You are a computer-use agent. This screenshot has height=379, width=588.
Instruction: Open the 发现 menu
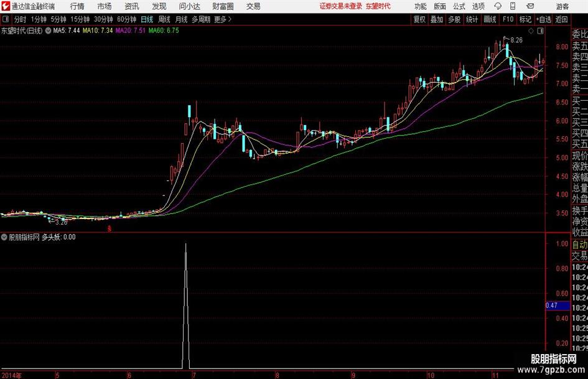[159, 6]
